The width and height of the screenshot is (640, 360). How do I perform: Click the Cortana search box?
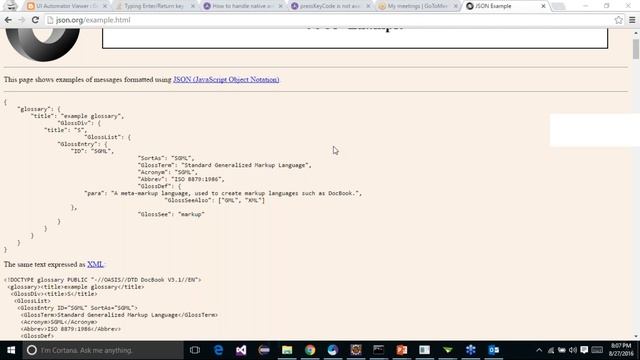(x=103, y=350)
